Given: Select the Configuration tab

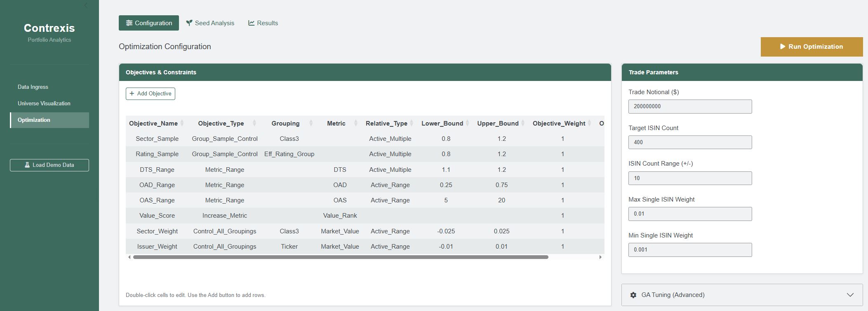Looking at the screenshot, I should click(149, 23).
